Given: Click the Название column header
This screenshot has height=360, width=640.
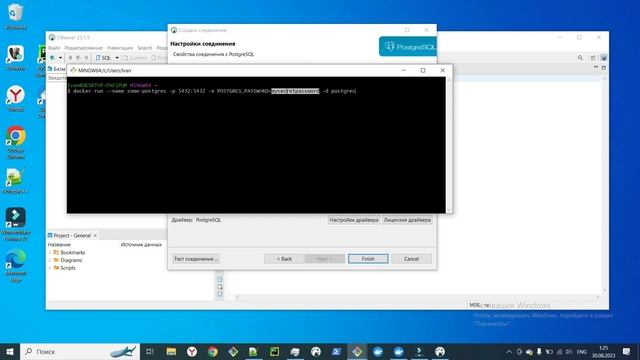Looking at the screenshot, I should (x=59, y=244).
